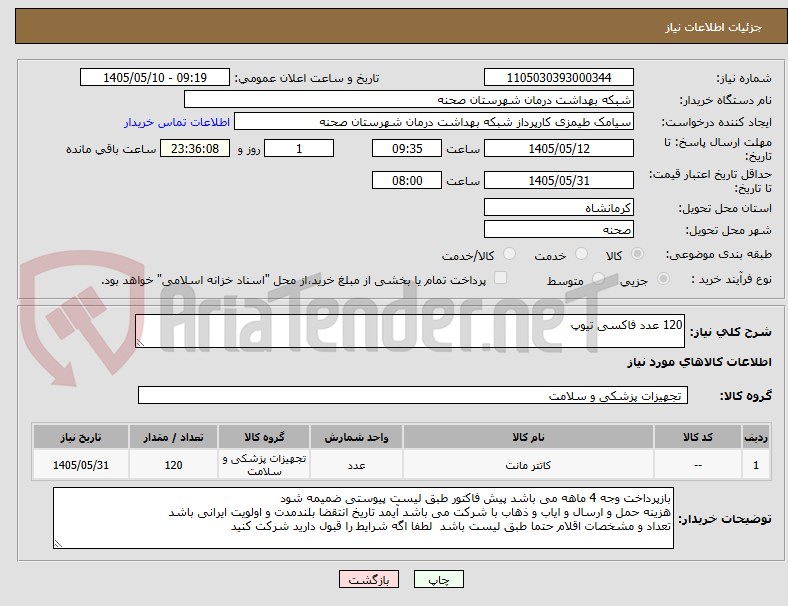Click the quantity cell showing 120
The height and width of the screenshot is (606, 788).
[173, 465]
